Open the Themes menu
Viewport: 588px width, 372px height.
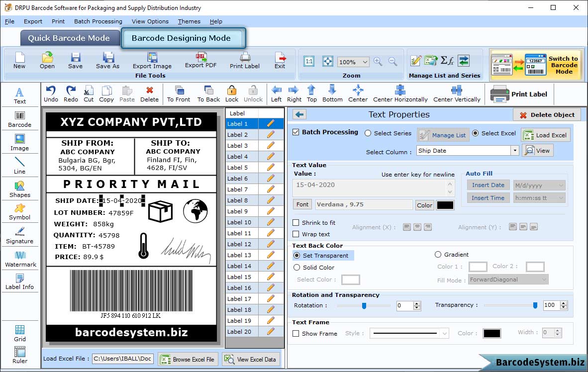[189, 21]
